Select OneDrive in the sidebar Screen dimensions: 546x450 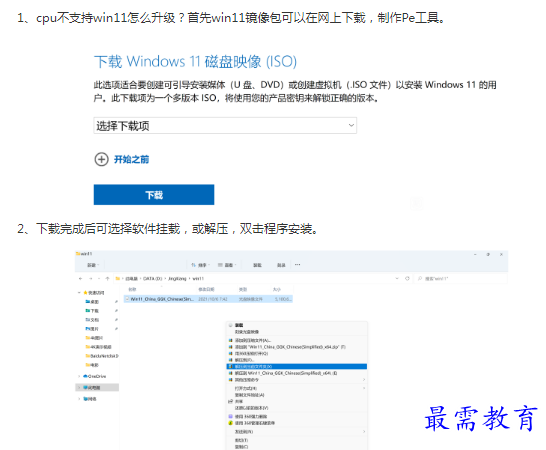(x=95, y=376)
